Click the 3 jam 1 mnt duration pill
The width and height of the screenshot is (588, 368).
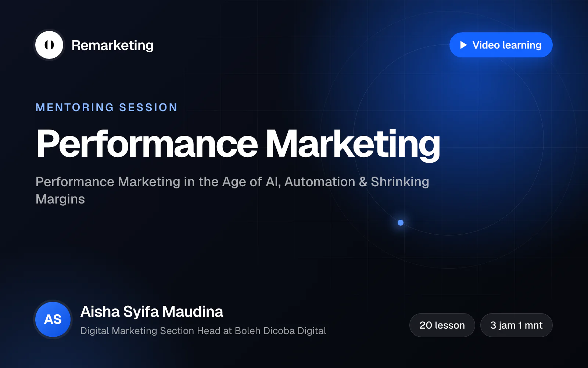click(x=516, y=325)
